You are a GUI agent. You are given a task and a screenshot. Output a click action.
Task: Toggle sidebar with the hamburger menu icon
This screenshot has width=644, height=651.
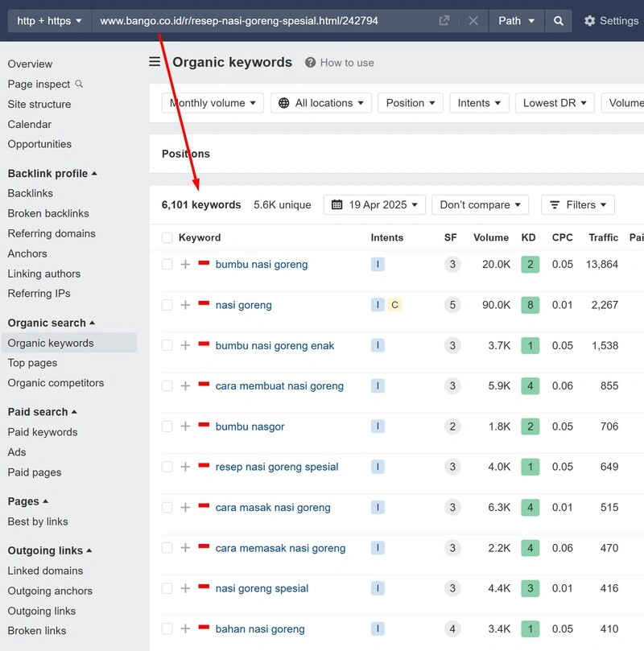(x=155, y=62)
